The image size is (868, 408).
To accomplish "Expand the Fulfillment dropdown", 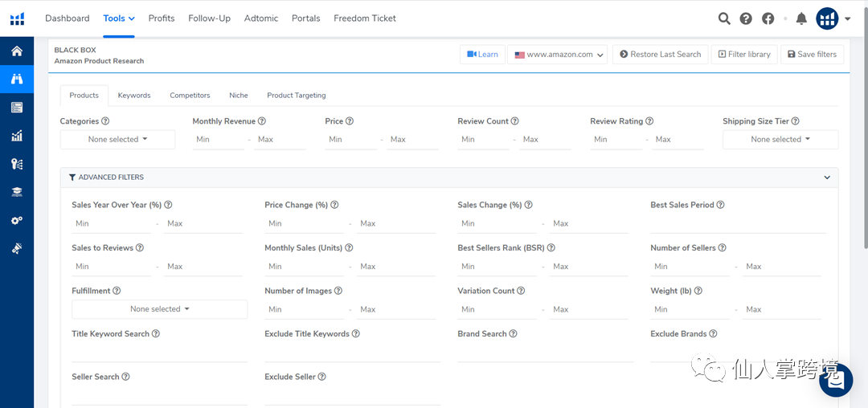I will click(x=159, y=309).
